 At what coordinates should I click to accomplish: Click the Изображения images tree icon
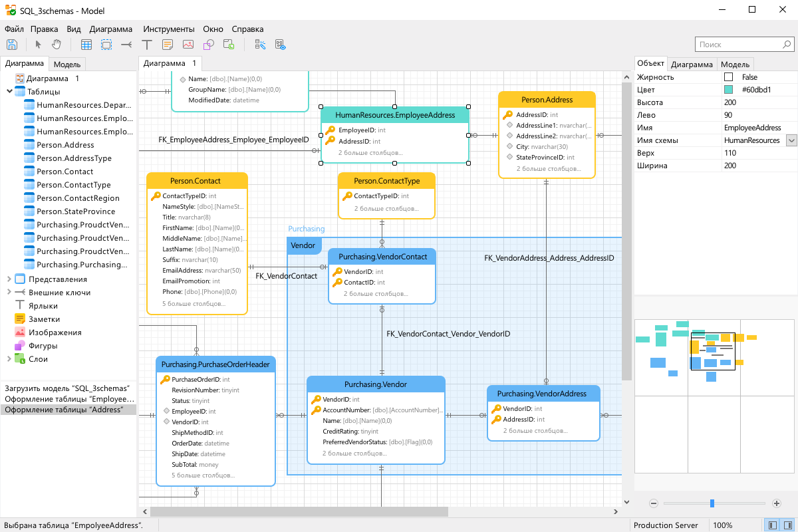(x=19, y=332)
